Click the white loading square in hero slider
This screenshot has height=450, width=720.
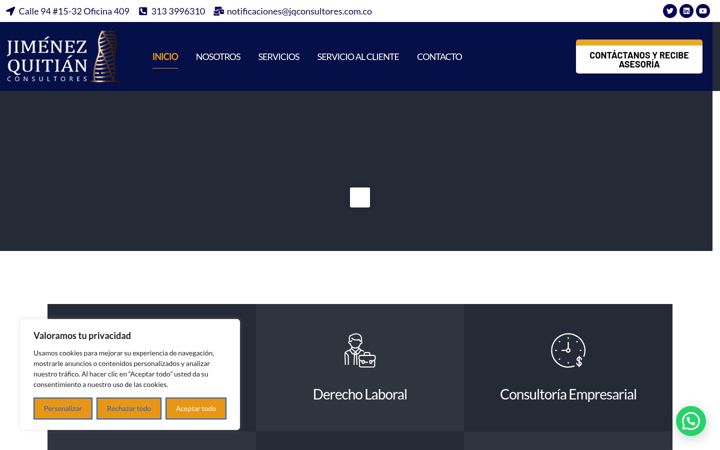pos(360,197)
